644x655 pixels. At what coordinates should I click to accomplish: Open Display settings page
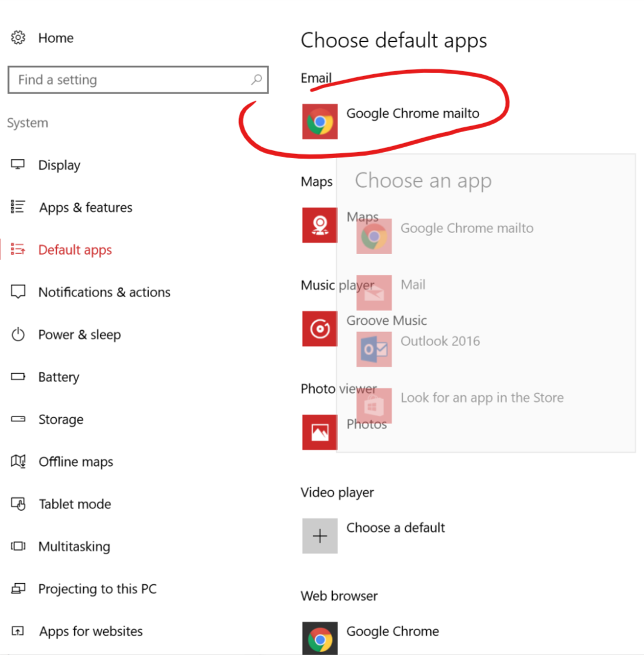point(59,165)
